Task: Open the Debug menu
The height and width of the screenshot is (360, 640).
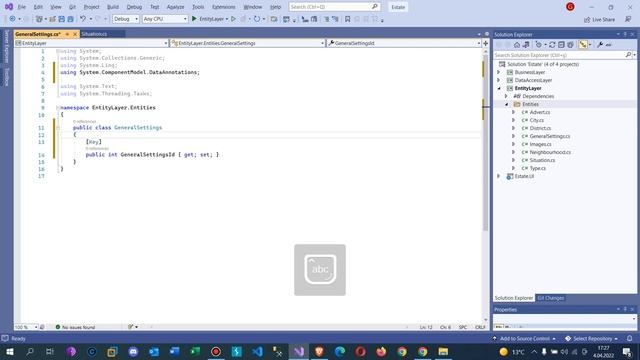Action: (134, 7)
